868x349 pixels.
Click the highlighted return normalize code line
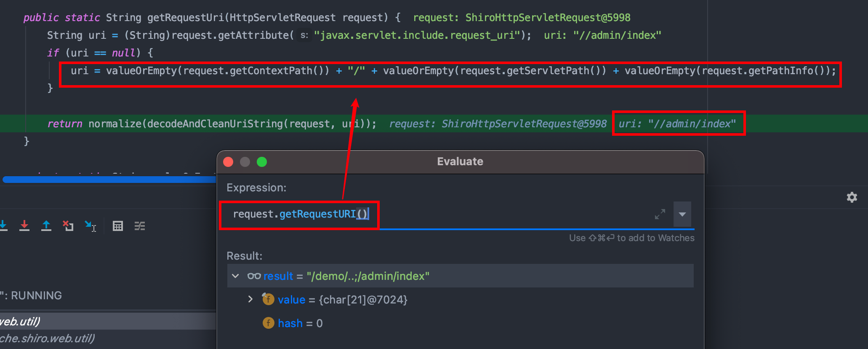[x=210, y=123]
